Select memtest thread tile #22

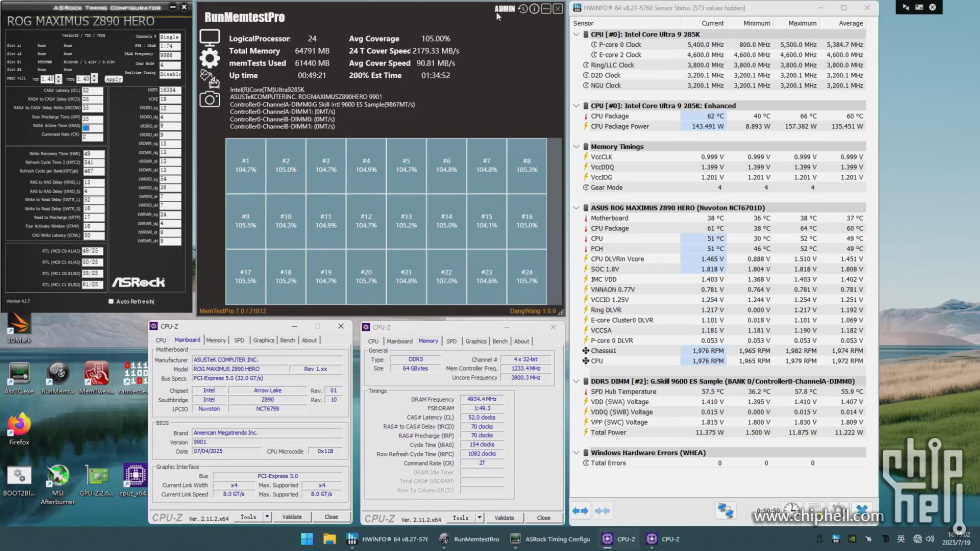[446, 277]
